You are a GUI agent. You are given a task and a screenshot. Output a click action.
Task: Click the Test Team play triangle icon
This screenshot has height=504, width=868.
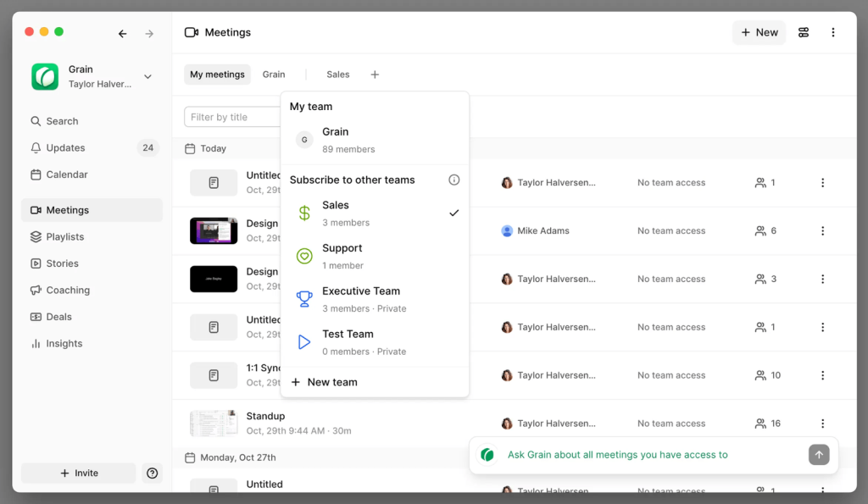(x=304, y=342)
